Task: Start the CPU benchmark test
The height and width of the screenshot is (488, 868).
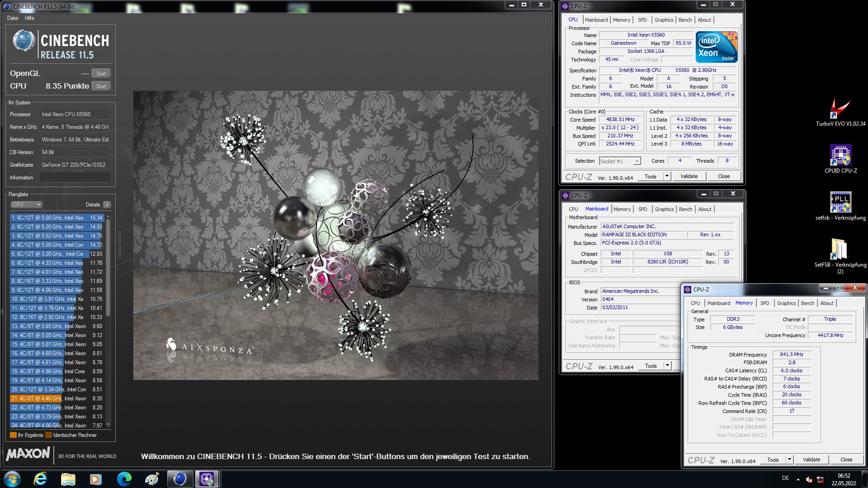Action: (101, 86)
